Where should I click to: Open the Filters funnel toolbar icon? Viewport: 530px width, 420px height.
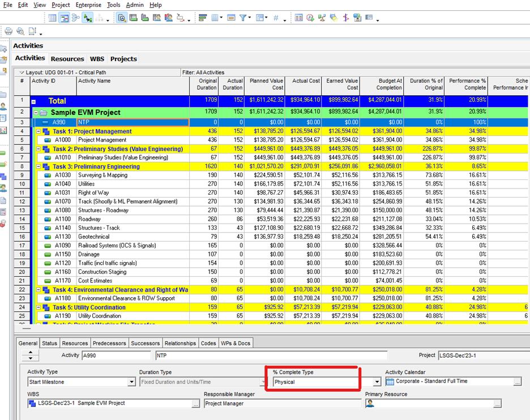click(243, 18)
